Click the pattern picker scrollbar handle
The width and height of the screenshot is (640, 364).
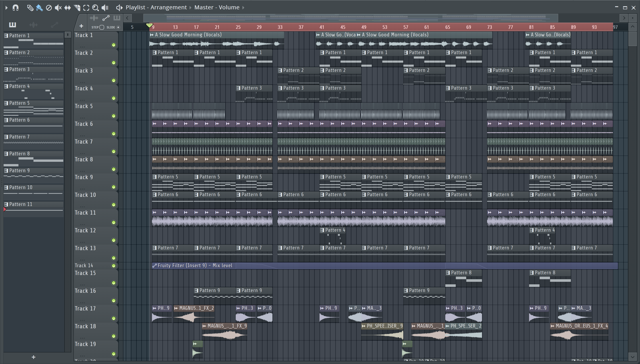(x=68, y=35)
